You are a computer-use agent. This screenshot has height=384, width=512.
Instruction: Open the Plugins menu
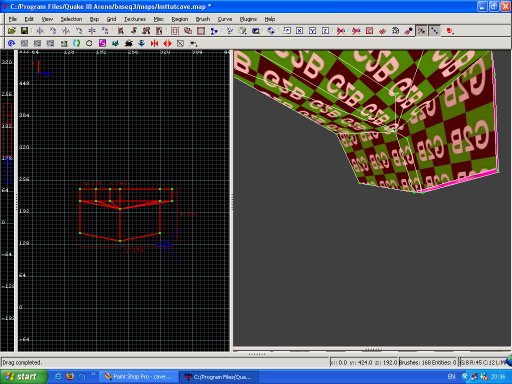(x=248, y=19)
